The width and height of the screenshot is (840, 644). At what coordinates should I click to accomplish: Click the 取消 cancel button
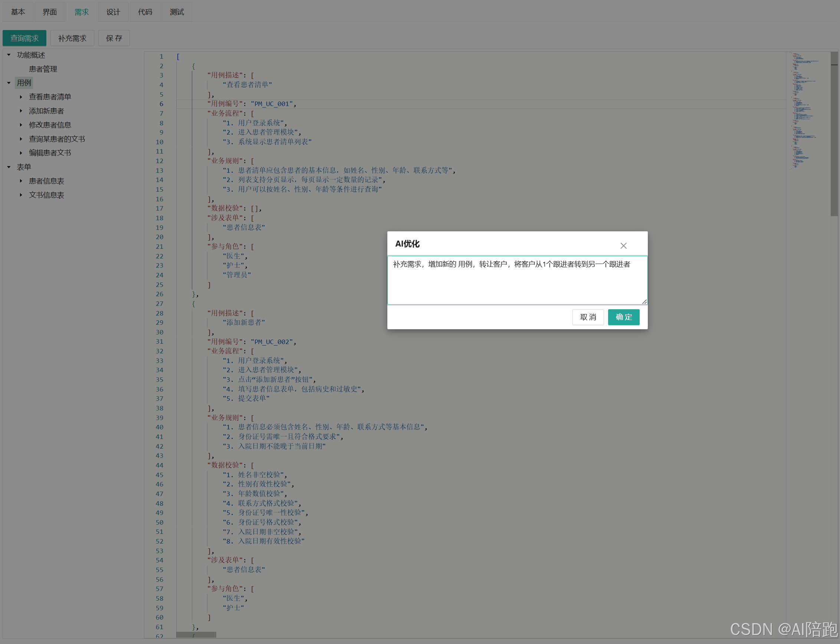[x=588, y=317]
